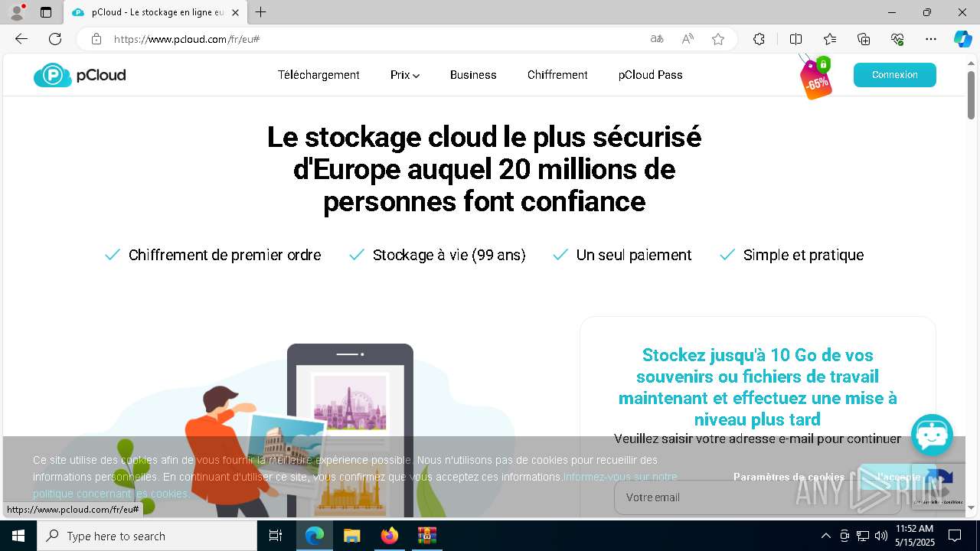
Task: Click the 'Stockez jusqu'à 10 Go' heading
Action: [x=757, y=387]
